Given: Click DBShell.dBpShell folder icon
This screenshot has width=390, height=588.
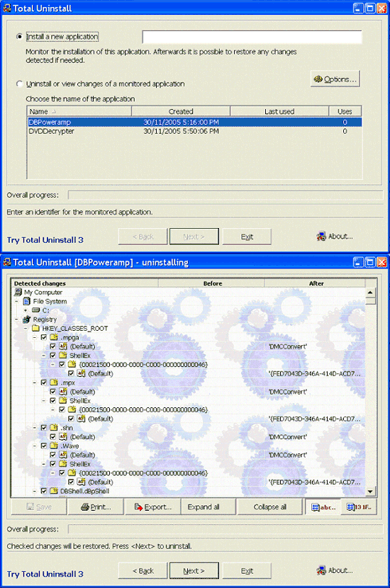Looking at the screenshot, I should (x=54, y=491).
